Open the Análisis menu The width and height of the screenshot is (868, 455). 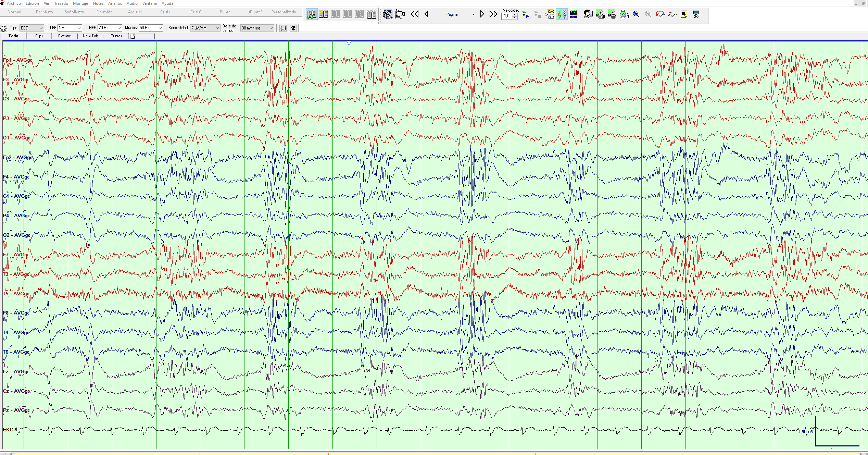[115, 3]
